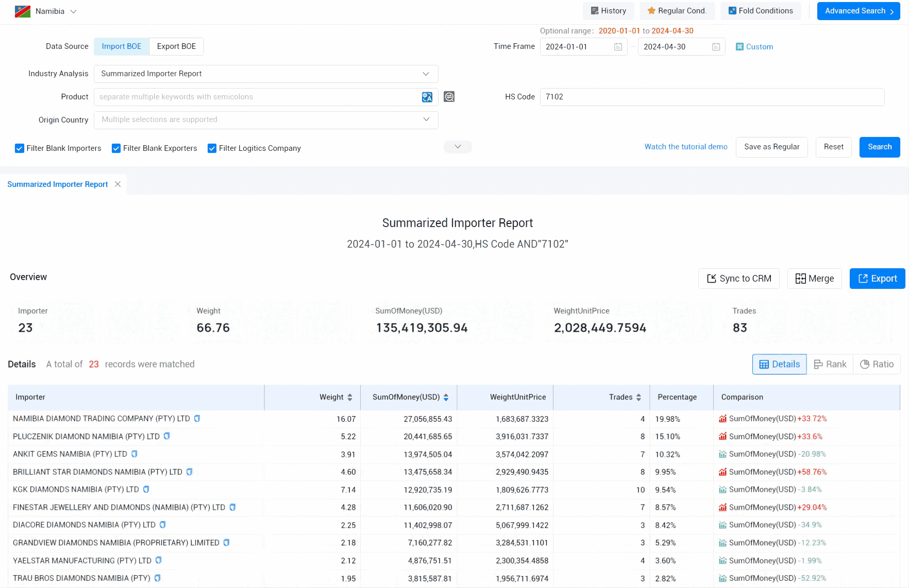The height and width of the screenshot is (588, 909).
Task: Open comparison chart showing +33.72%
Action: coord(722,419)
